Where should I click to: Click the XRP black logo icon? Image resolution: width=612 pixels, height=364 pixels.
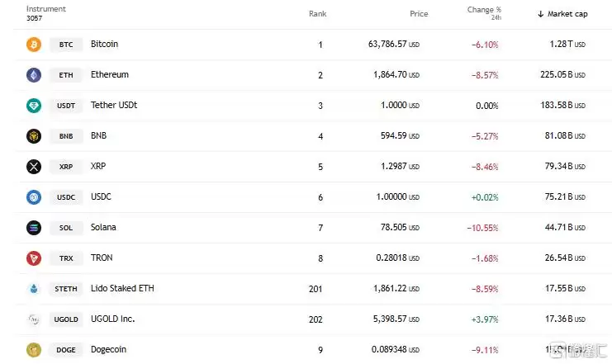coord(34,167)
